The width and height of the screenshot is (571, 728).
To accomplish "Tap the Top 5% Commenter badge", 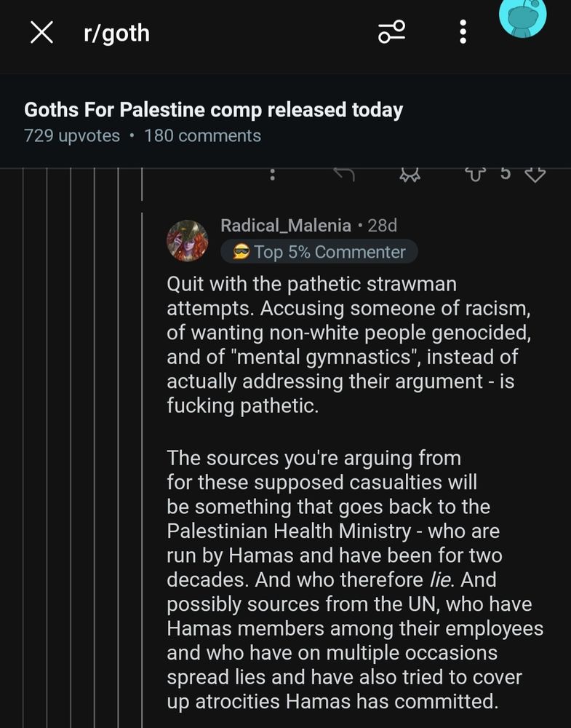I will tap(319, 252).
